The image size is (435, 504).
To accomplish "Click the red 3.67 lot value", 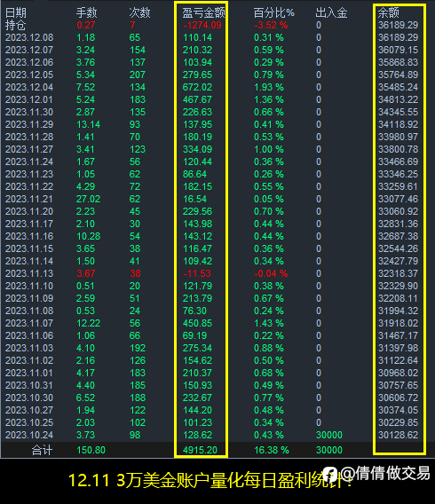I will pos(86,274).
